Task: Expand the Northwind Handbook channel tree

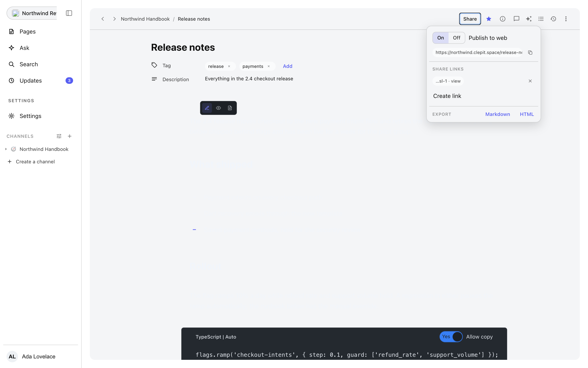Action: [6, 149]
